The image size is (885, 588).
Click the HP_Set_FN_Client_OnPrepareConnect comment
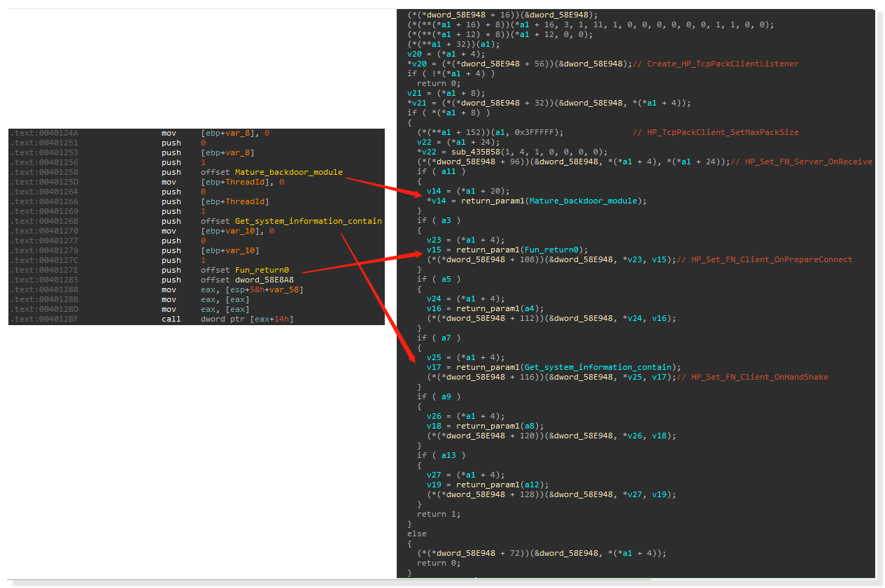coord(772,259)
